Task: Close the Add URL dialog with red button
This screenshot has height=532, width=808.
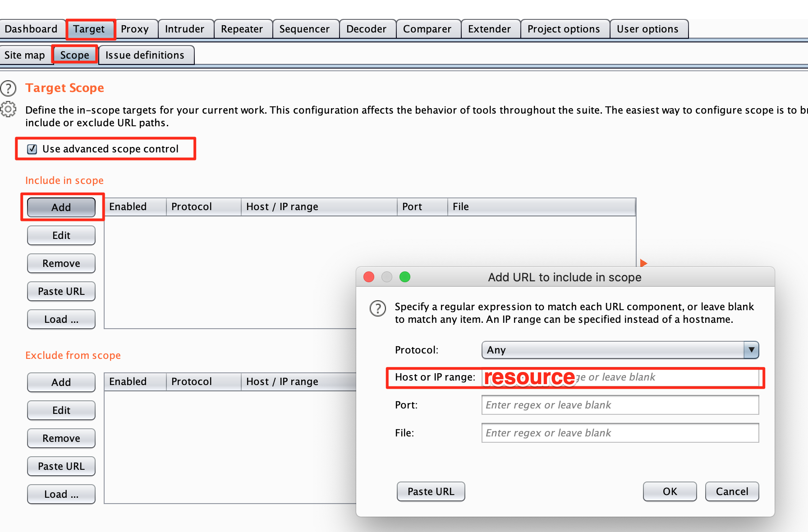Action: click(x=369, y=277)
